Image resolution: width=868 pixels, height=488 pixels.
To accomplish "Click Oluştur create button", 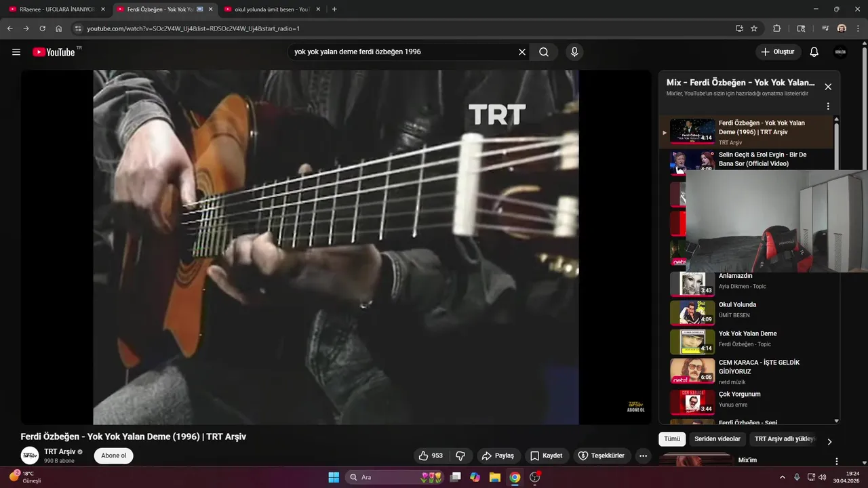I will pos(778,52).
